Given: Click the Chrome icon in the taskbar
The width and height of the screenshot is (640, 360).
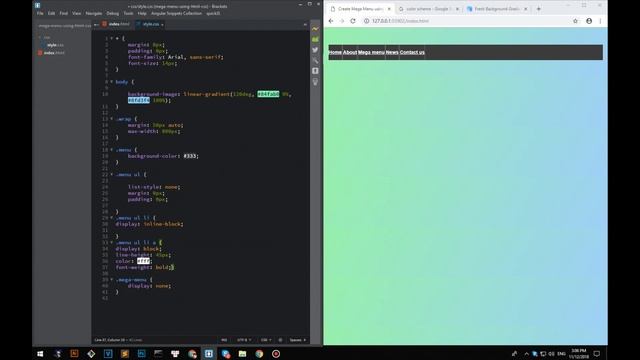Looking at the screenshot, I should 259,353.
